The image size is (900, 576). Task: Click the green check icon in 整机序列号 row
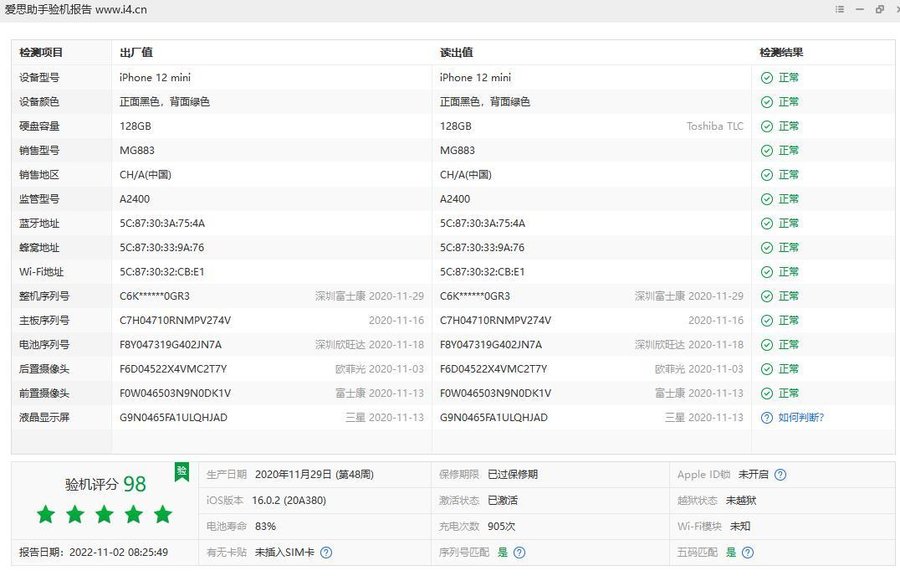[766, 296]
